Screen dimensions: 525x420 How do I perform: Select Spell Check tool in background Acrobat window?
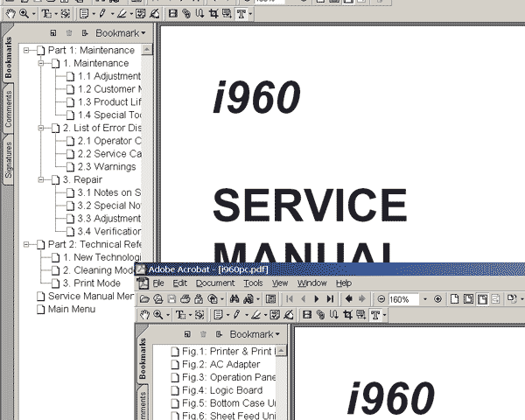pyautogui.click(x=140, y=14)
